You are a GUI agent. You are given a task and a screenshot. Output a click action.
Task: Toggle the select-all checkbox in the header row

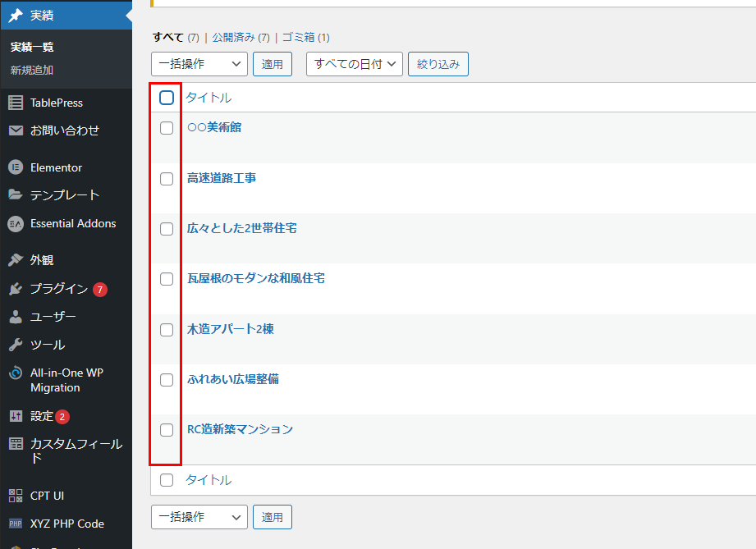(167, 98)
